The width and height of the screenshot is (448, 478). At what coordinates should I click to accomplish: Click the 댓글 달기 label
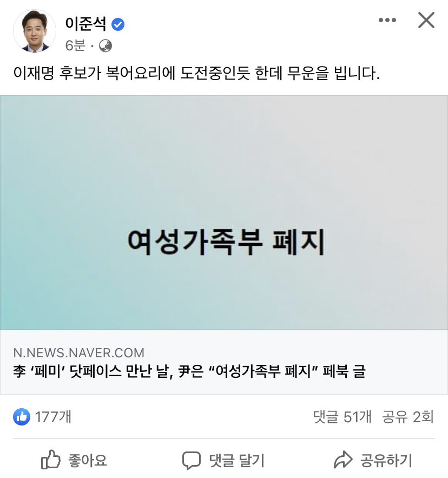tap(237, 460)
